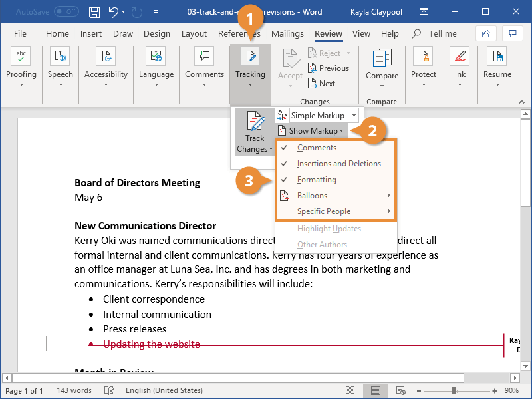Viewport: 532px width, 399px height.
Task: Open the Accessibility checker icon
Action: click(x=106, y=57)
